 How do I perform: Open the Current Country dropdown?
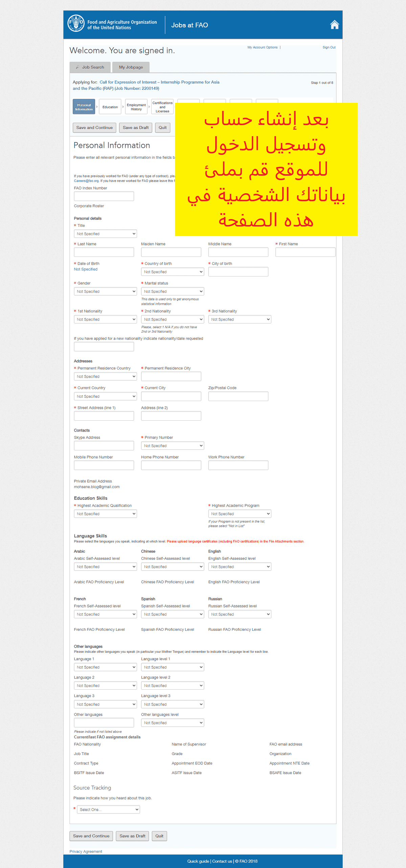[105, 396]
